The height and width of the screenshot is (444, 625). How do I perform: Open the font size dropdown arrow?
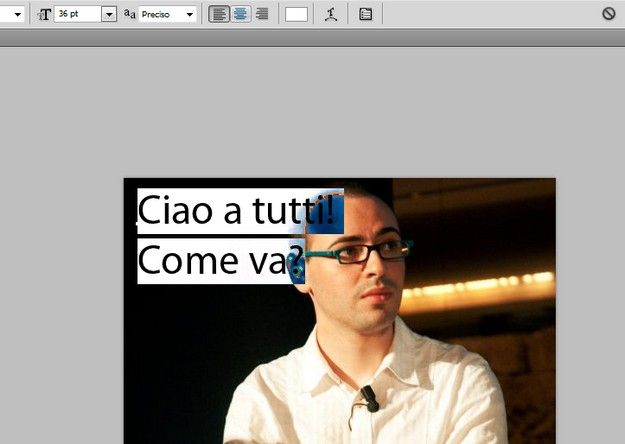pyautogui.click(x=109, y=15)
